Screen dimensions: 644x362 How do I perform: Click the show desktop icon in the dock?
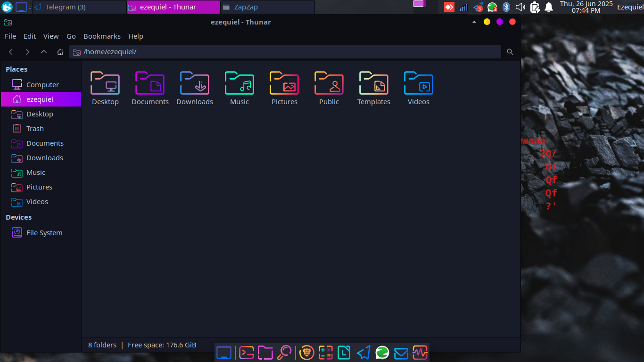pos(224,353)
